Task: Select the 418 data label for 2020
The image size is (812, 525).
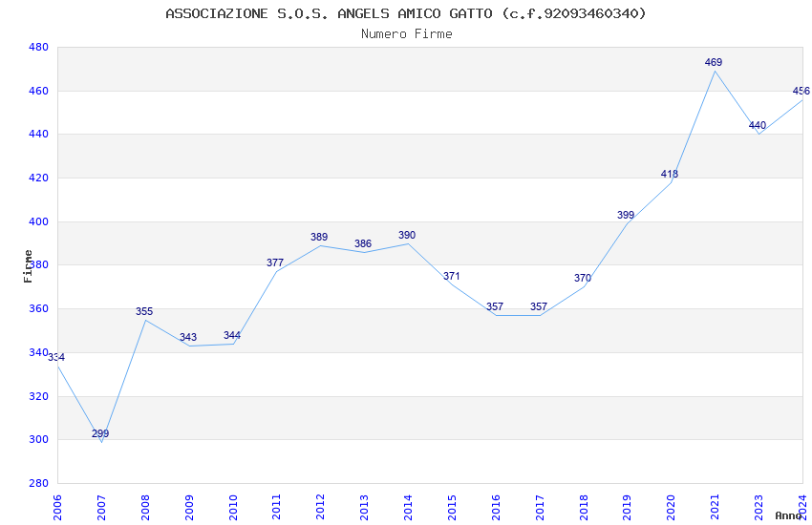Action: 669,174
